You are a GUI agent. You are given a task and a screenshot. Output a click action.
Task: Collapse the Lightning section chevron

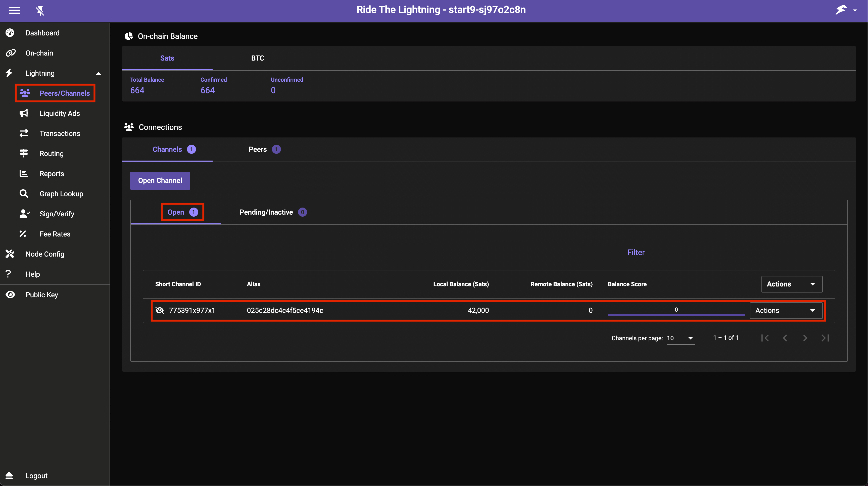pos(98,73)
